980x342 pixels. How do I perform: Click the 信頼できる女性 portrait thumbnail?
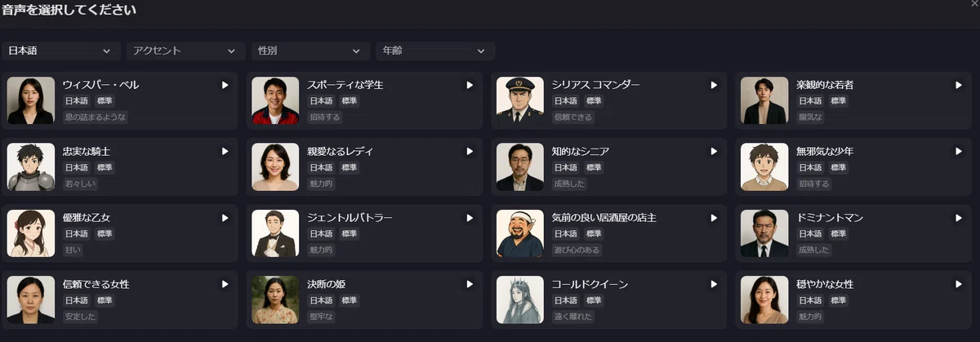coord(31,300)
